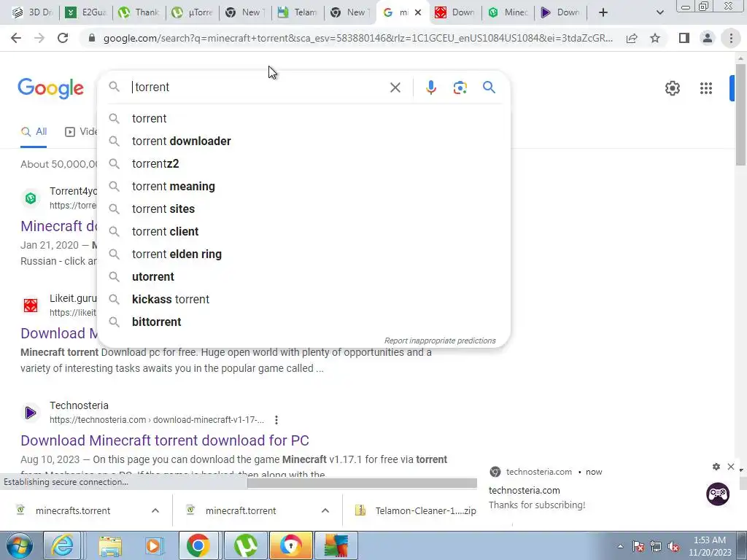Select the All search results tab

[x=34, y=132]
